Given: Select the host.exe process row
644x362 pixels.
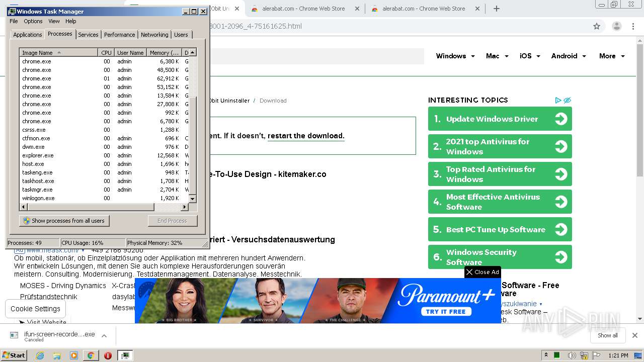Looking at the screenshot, I should click(x=104, y=164).
